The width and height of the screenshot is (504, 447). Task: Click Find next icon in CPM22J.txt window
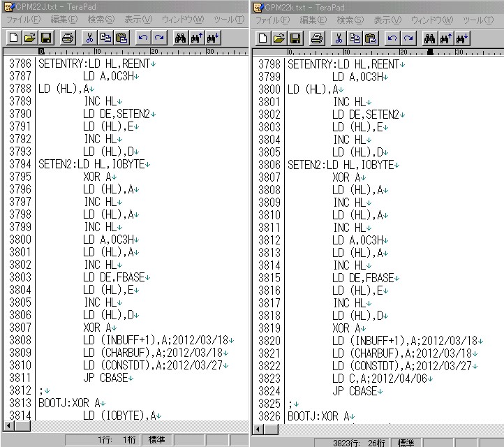(212, 38)
